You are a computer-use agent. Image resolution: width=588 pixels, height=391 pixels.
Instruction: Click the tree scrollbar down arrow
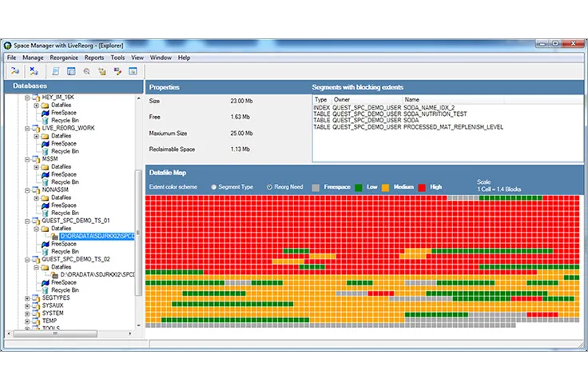click(x=139, y=325)
